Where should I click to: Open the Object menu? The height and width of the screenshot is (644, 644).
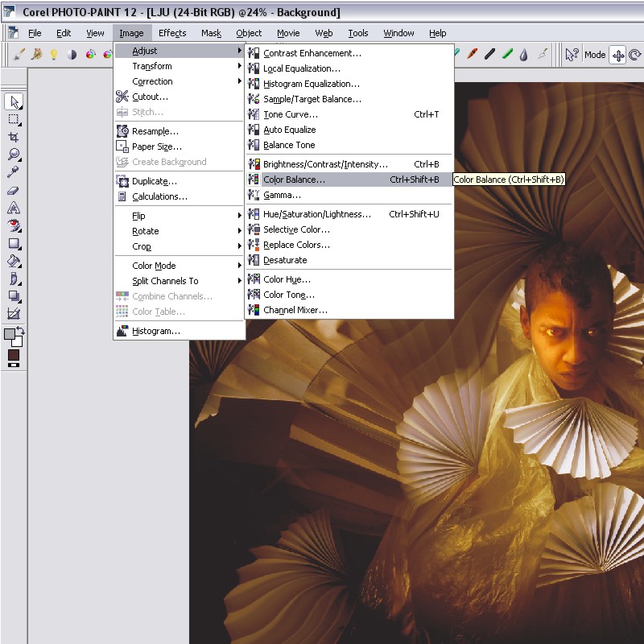(249, 33)
